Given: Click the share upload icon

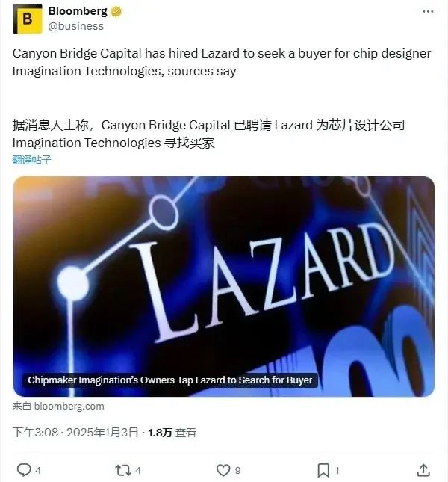Looking at the screenshot, I should pyautogui.click(x=423, y=470).
